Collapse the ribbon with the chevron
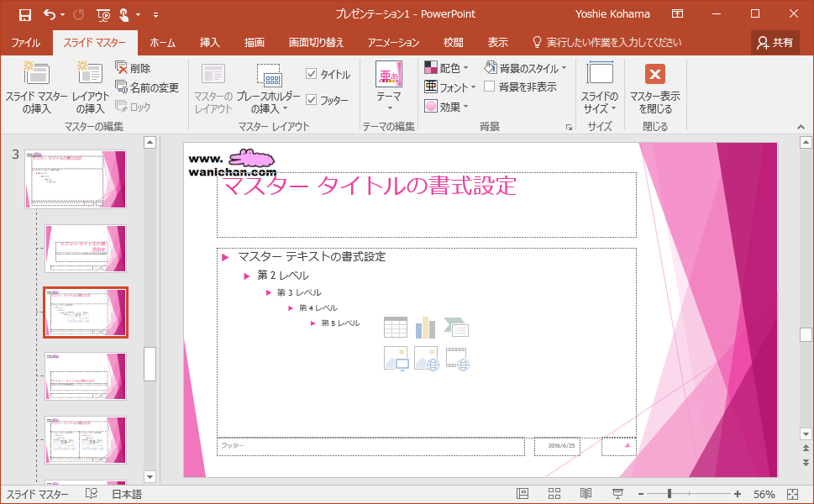The image size is (814, 504). tap(801, 127)
